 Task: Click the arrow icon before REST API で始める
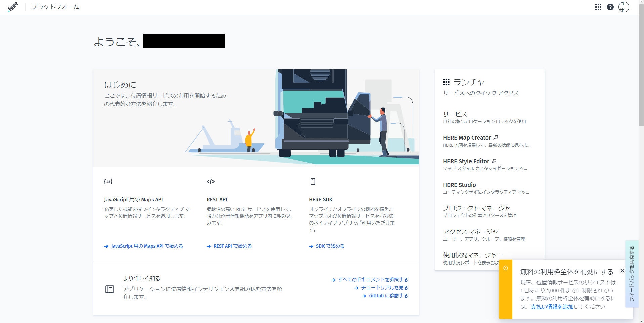[209, 246]
